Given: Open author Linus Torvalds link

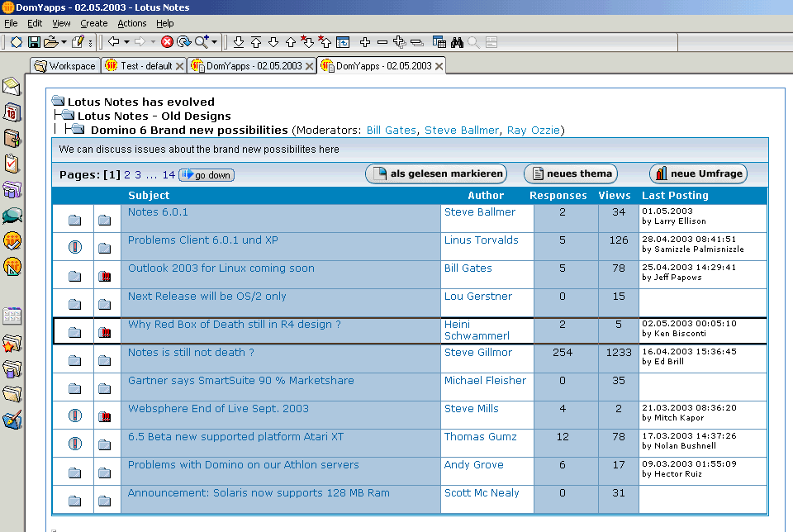Looking at the screenshot, I should 481,240.
